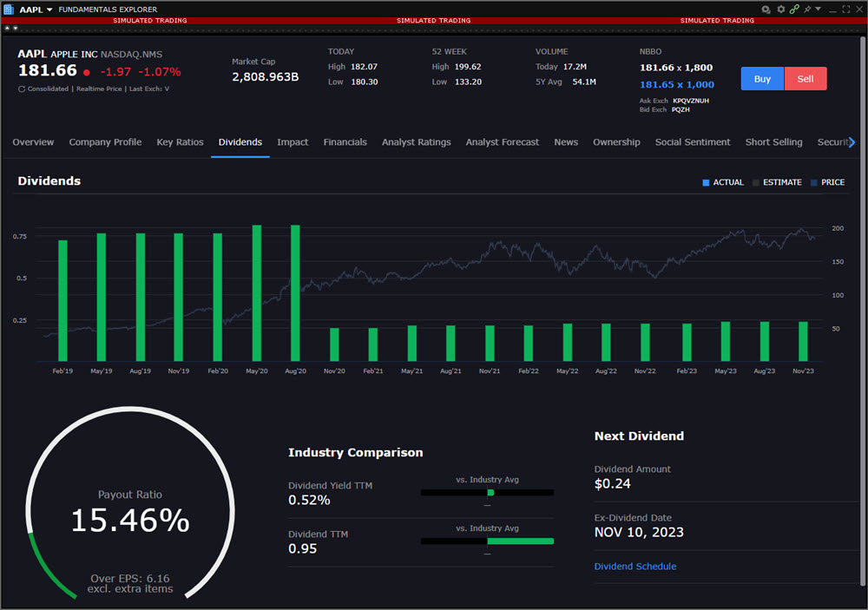Open the AAPL ticker dropdown arrow
This screenshot has height=610, width=868.
pos(49,10)
